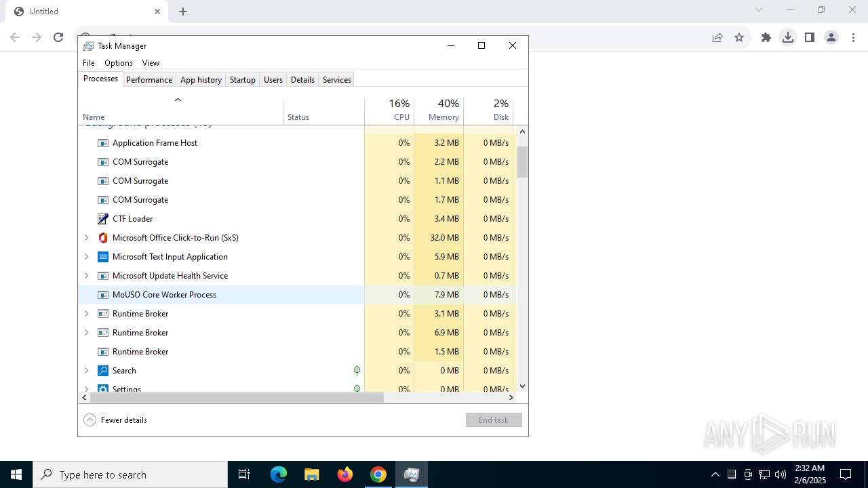Click the Microsoft Update Health Service icon

(x=103, y=276)
